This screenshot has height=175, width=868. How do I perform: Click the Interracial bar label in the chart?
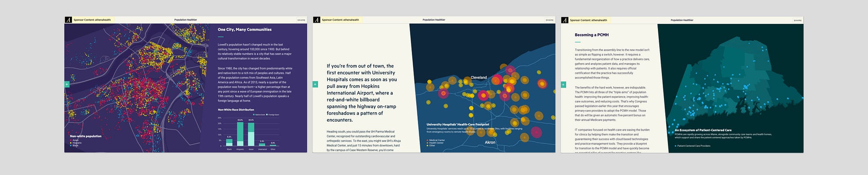coord(262,149)
